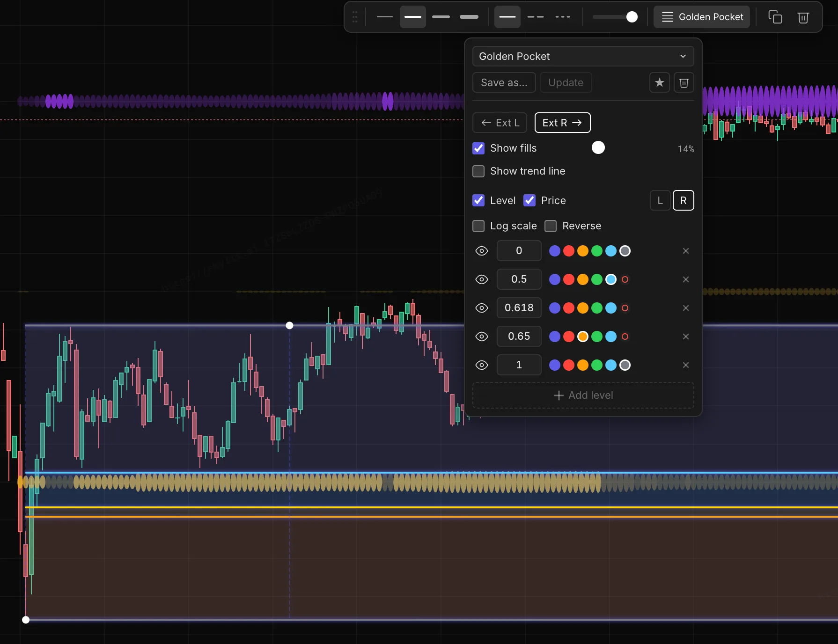Select the second line thickness option
Image resolution: width=838 pixels, height=644 pixels.
[413, 17]
